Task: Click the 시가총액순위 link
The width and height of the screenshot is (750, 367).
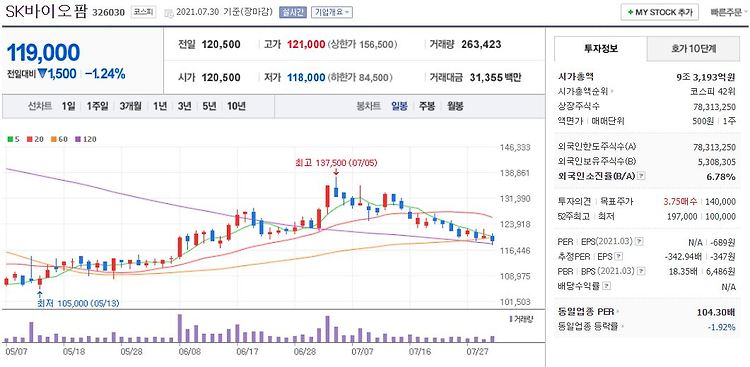Action: [x=586, y=91]
